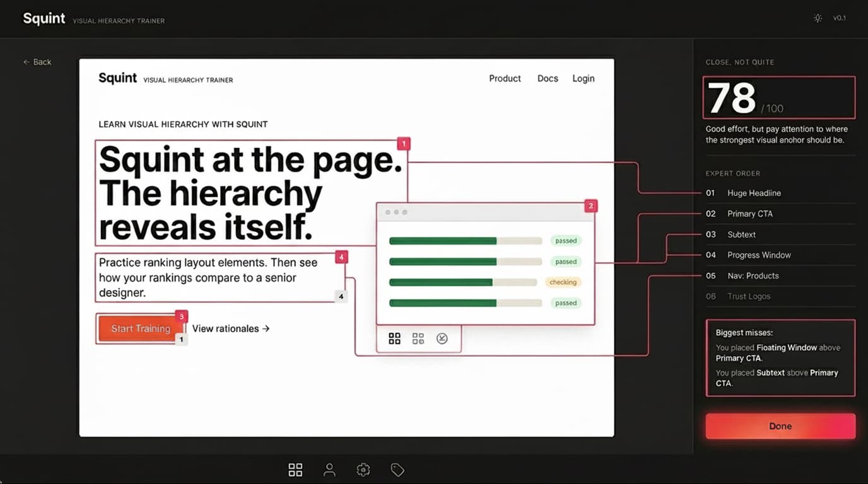
Task: Click the v0.1 version label
Action: click(839, 18)
